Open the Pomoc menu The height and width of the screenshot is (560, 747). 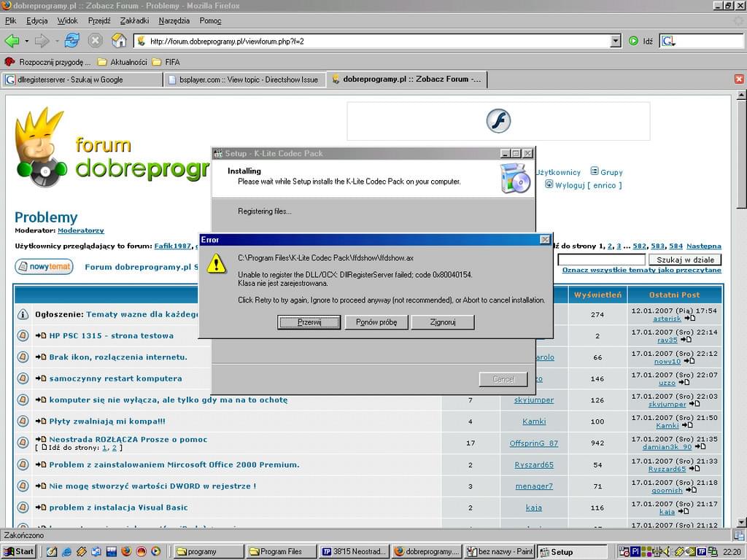[x=210, y=20]
